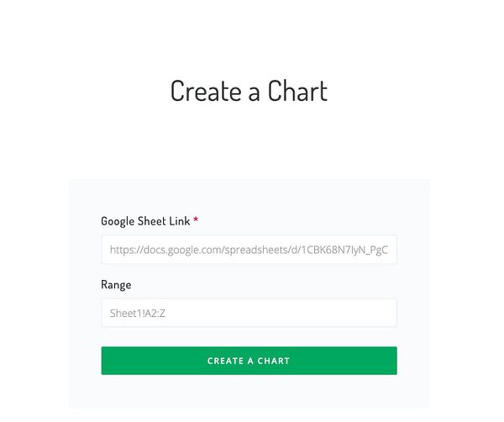Submit the form via CREATE A CHART
Viewport: 504px width, 422px height.
tap(249, 361)
